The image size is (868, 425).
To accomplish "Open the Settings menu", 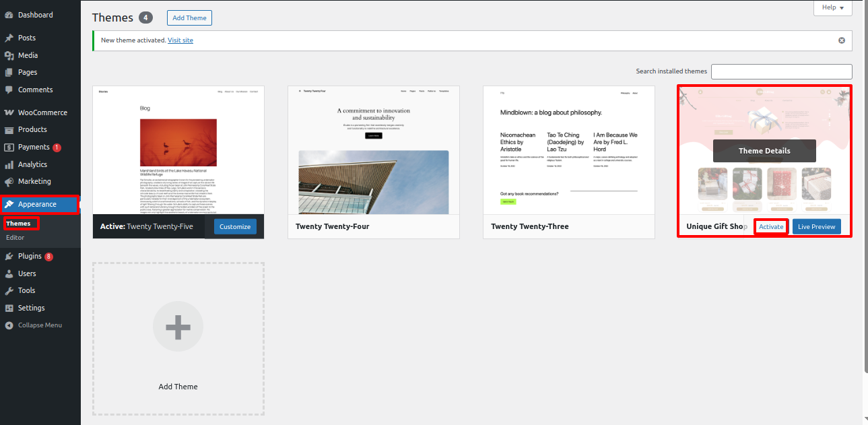I will 31,308.
